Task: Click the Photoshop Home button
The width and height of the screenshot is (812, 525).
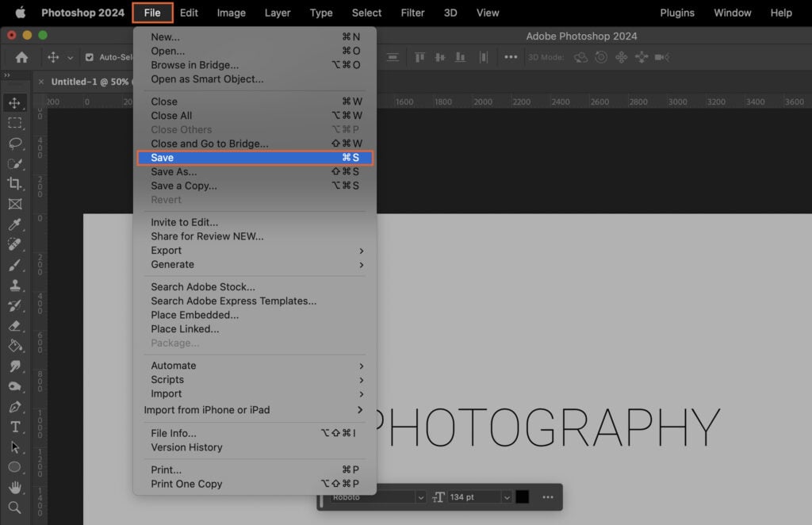Action: (x=20, y=57)
